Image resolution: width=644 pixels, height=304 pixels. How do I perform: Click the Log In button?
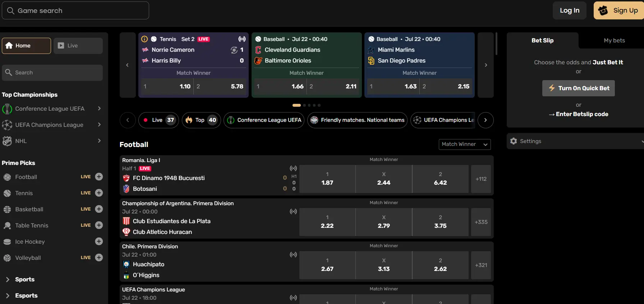coord(570,10)
